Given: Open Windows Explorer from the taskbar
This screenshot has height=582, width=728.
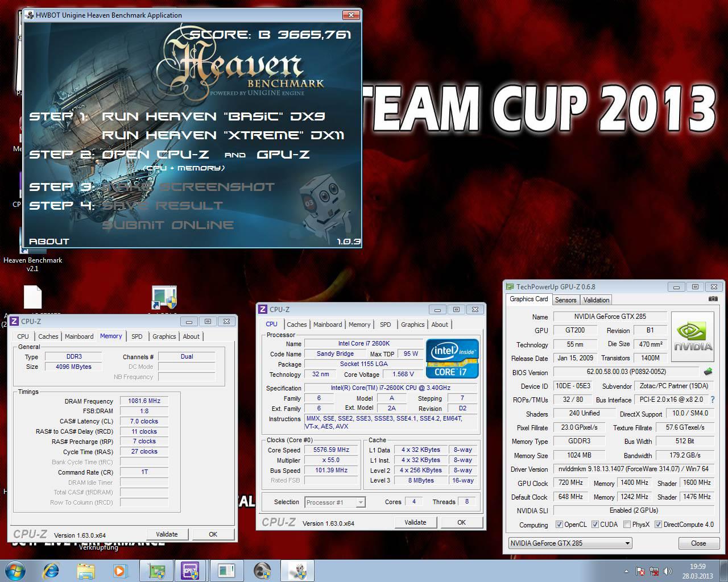Looking at the screenshot, I should pyautogui.click(x=86, y=571).
